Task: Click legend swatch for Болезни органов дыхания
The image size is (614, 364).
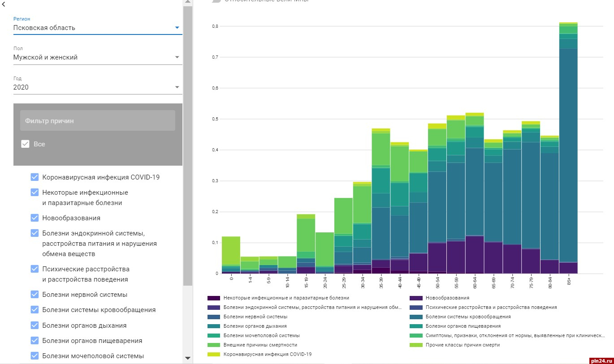Action: [213, 326]
